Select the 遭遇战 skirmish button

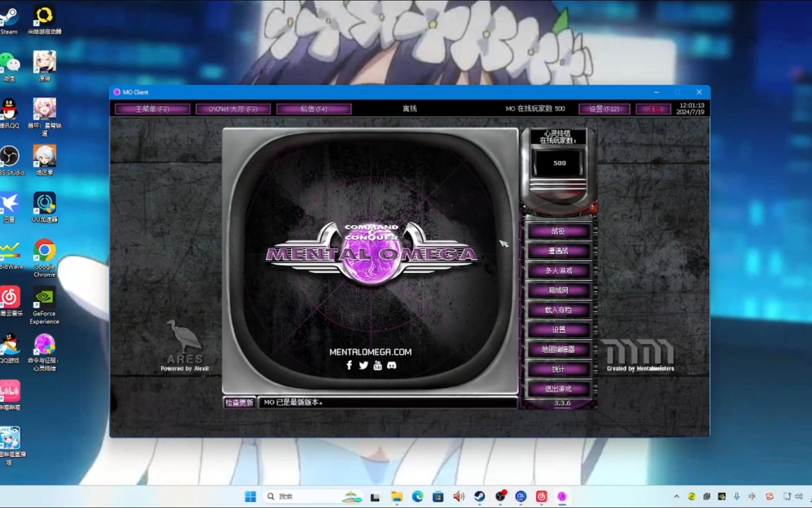coord(558,251)
